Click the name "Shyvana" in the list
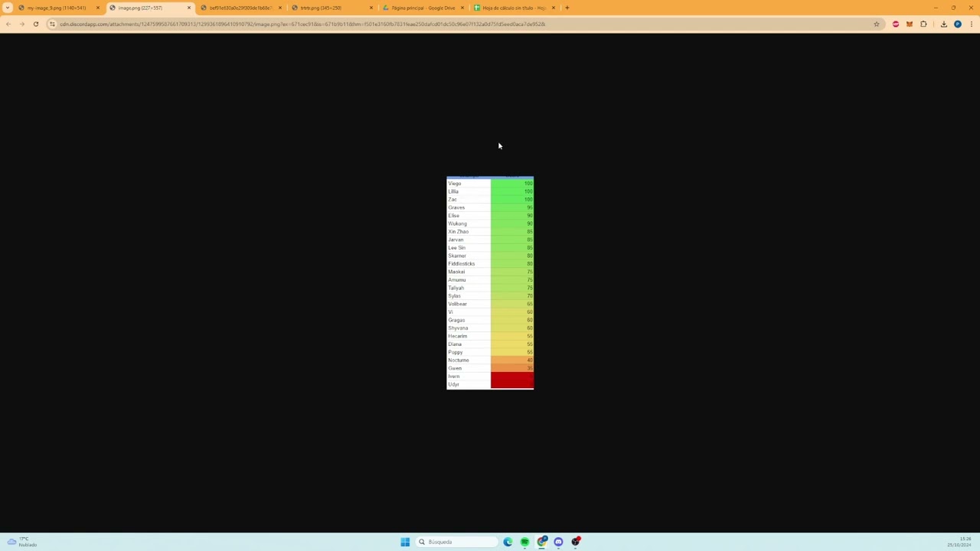This screenshot has height=551, width=980. click(458, 328)
